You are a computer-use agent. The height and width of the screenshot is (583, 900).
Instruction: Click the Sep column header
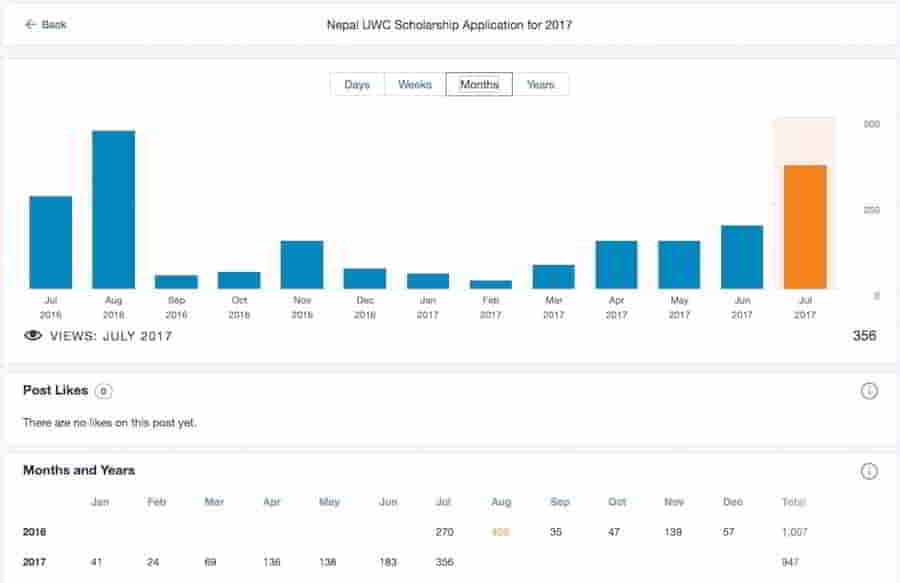tap(560, 502)
